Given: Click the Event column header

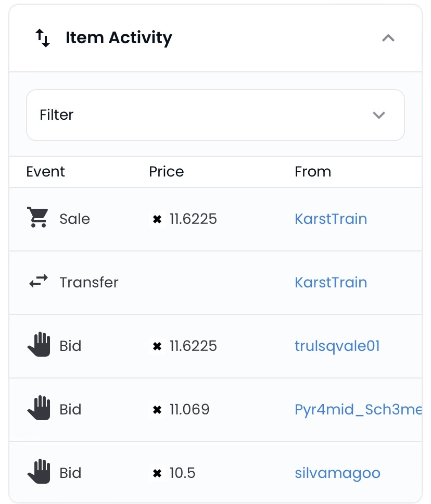Looking at the screenshot, I should pyautogui.click(x=45, y=172).
